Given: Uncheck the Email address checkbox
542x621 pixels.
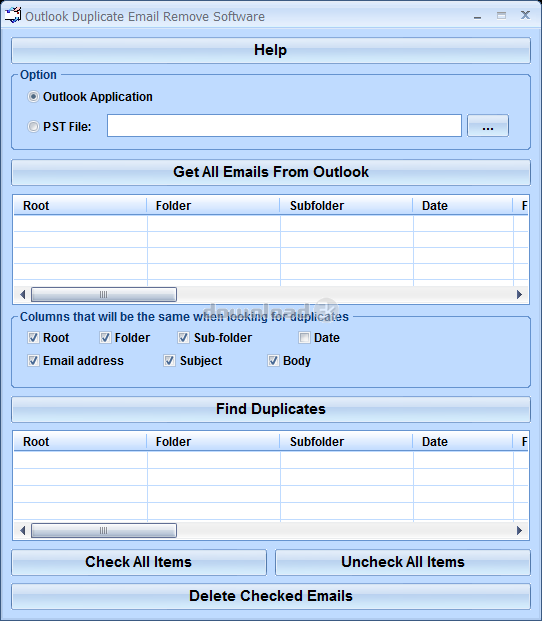Looking at the screenshot, I should 33,361.
